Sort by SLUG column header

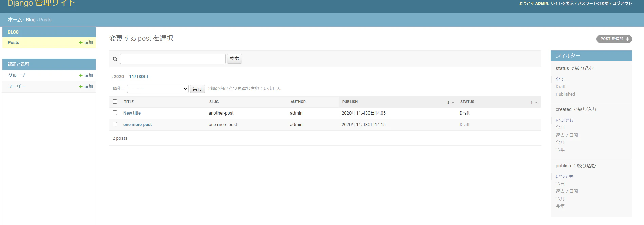tap(214, 102)
